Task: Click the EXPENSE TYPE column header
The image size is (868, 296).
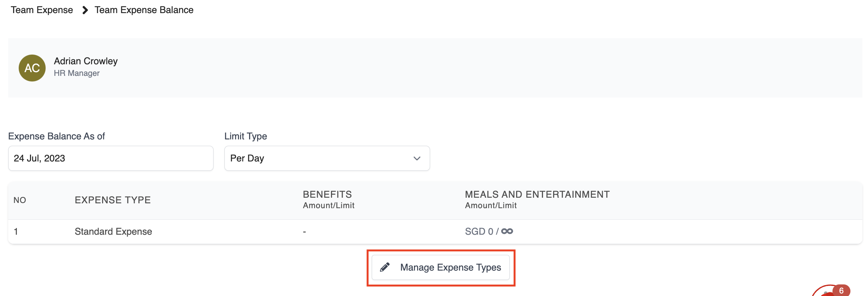Action: click(x=113, y=200)
